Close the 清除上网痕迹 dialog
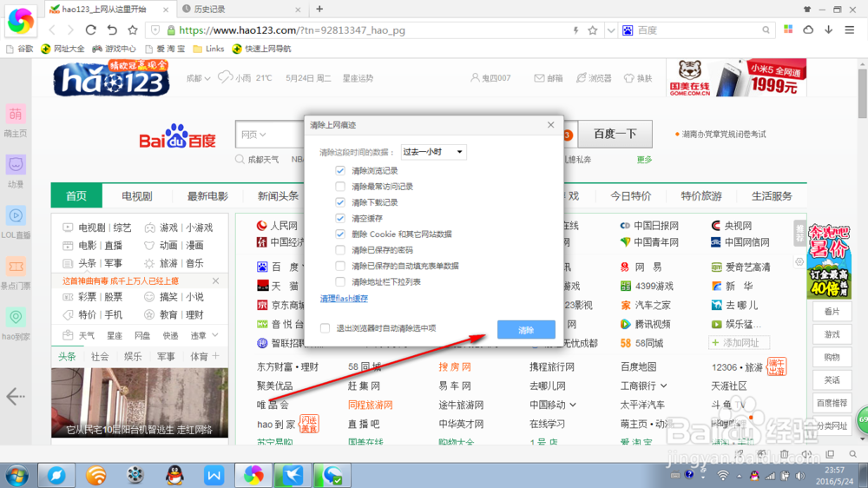Viewport: 868px width, 488px height. click(x=550, y=125)
